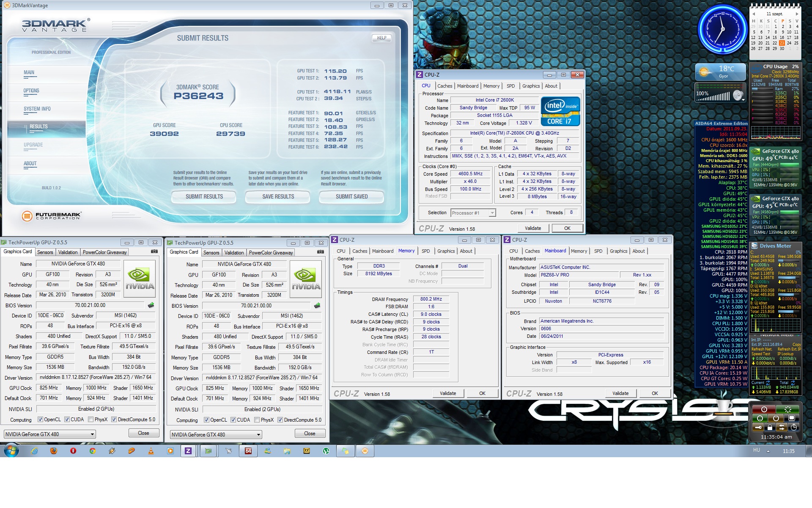The width and height of the screenshot is (812, 508).
Task: Open the Firefox icon on the taskbar
Action: tap(54, 451)
